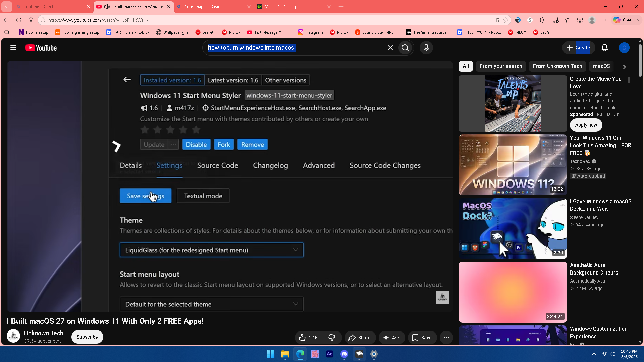The width and height of the screenshot is (644, 362).
Task: Switch to the 'youtube - Search' tab
Action: [53, 7]
